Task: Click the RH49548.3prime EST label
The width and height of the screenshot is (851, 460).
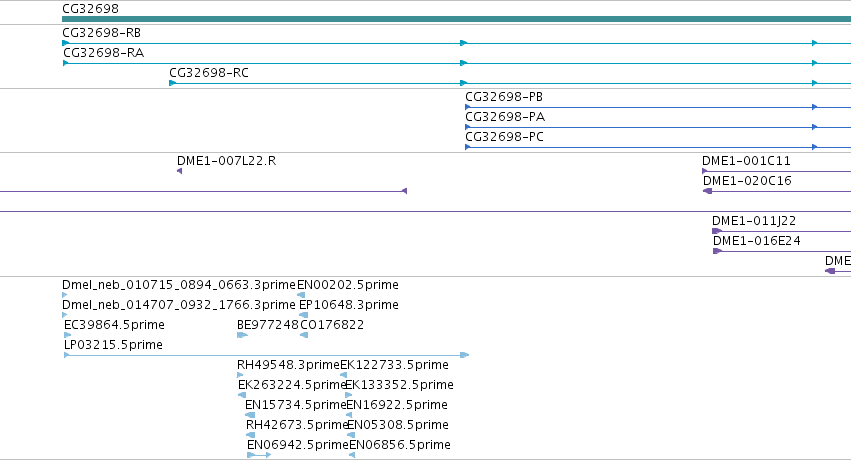Action: click(x=288, y=365)
